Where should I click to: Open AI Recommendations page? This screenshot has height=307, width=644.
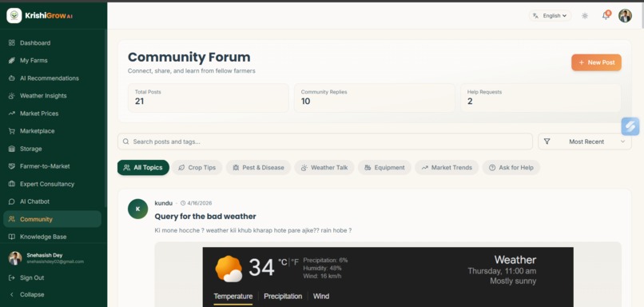53,78
